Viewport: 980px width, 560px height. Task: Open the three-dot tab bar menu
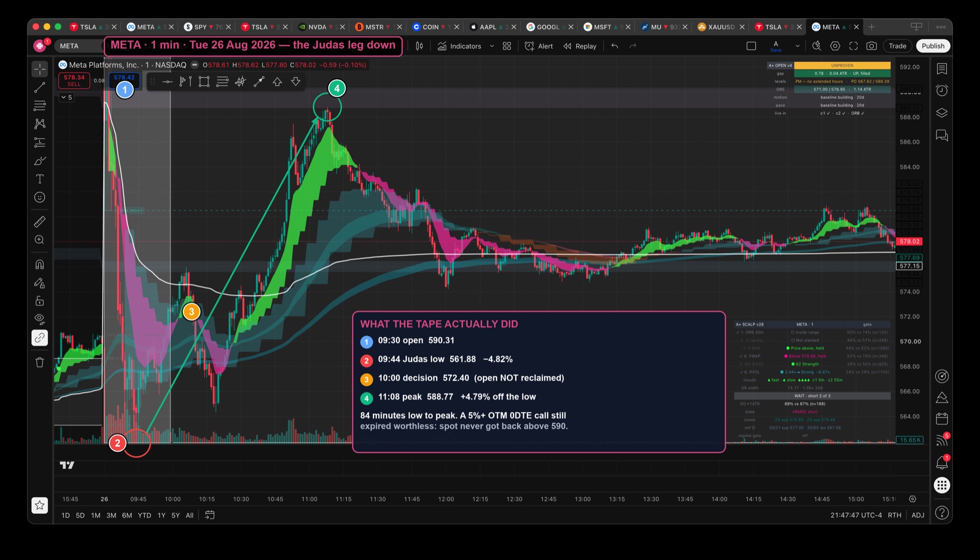click(941, 27)
